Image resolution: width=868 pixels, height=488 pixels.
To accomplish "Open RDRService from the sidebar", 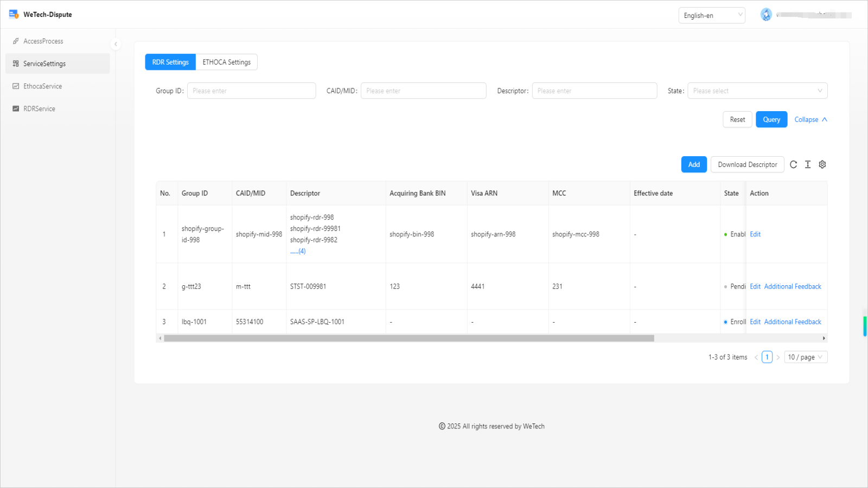I will pyautogui.click(x=39, y=108).
